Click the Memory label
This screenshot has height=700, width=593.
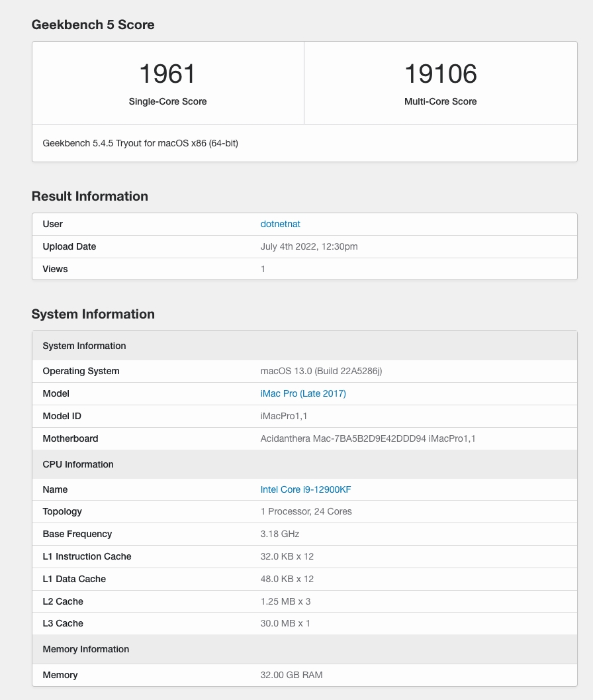point(60,675)
